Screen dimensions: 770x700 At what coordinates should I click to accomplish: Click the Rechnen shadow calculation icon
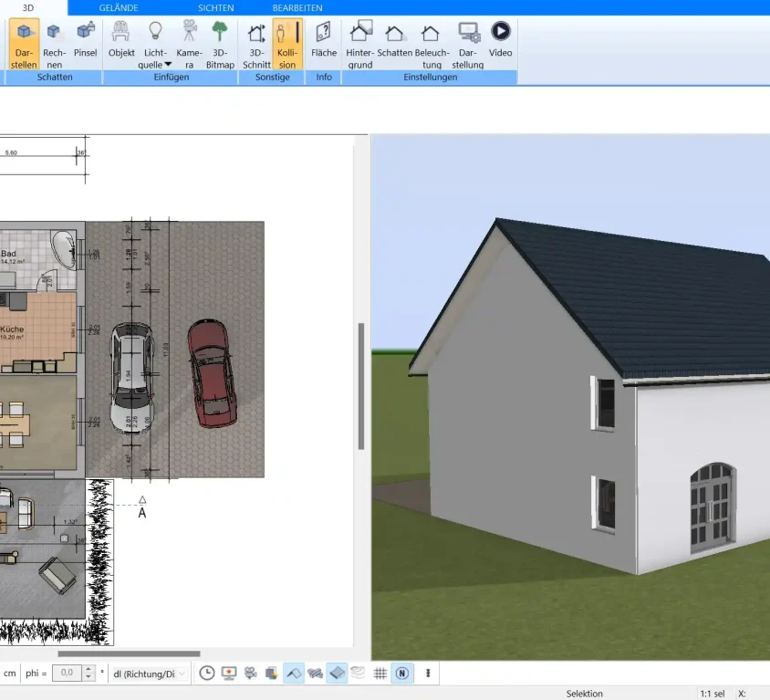(54, 32)
